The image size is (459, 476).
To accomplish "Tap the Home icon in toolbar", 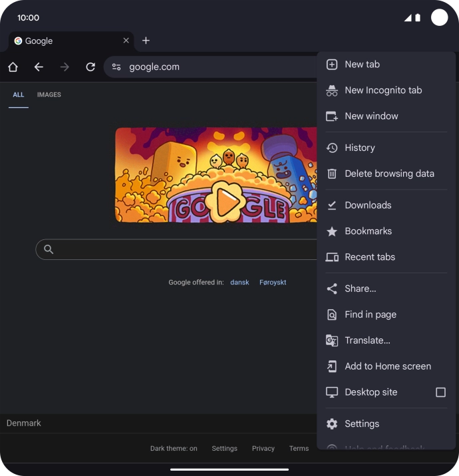I will pyautogui.click(x=13, y=66).
